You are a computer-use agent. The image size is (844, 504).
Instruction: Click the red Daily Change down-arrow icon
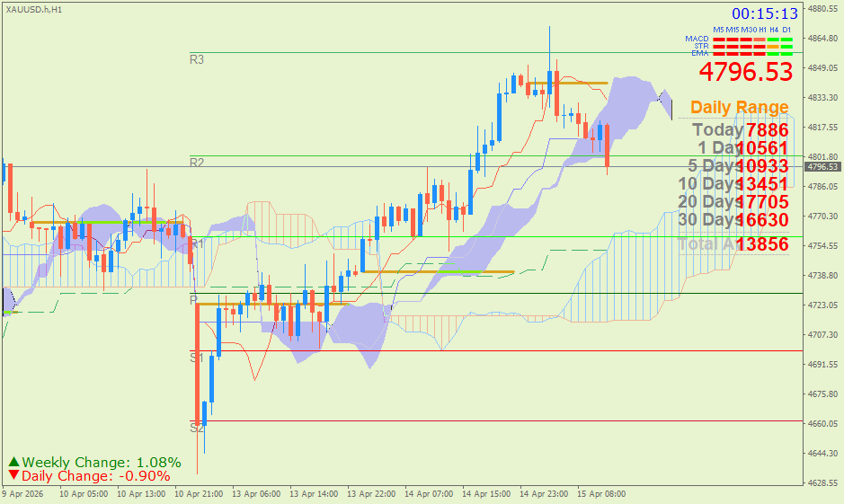click(x=14, y=475)
